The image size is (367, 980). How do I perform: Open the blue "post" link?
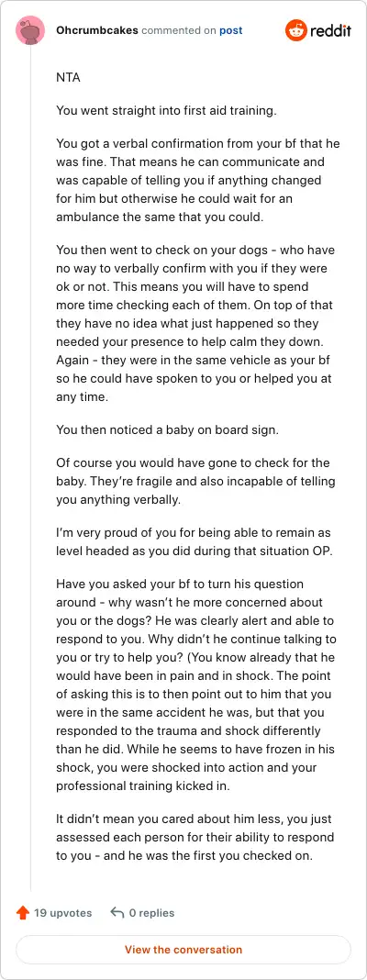(x=230, y=30)
